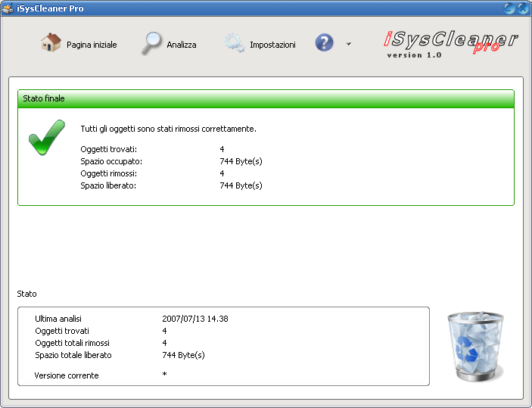This screenshot has height=408, width=532.
Task: Click the 'version 1.0' text under logo
Action: [x=414, y=55]
